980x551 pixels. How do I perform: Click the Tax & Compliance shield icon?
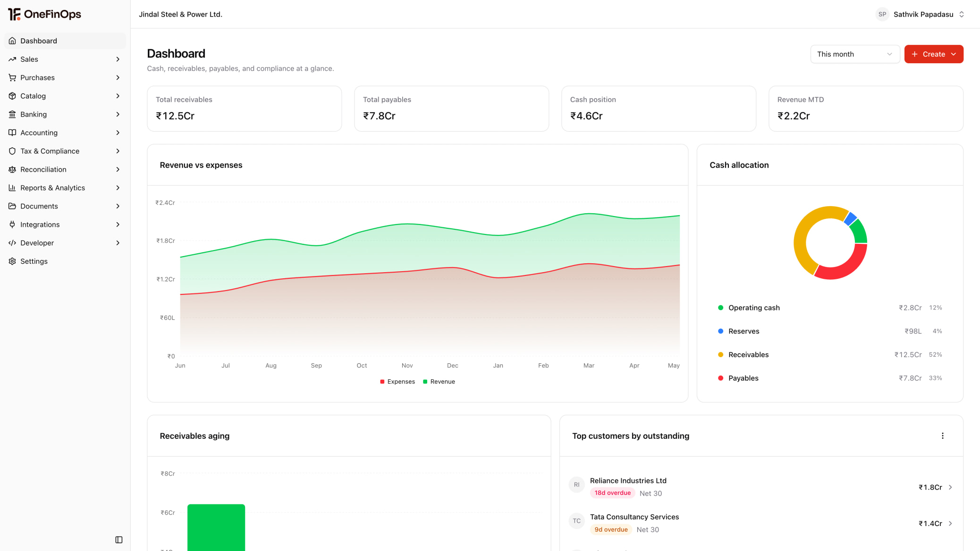(12, 151)
